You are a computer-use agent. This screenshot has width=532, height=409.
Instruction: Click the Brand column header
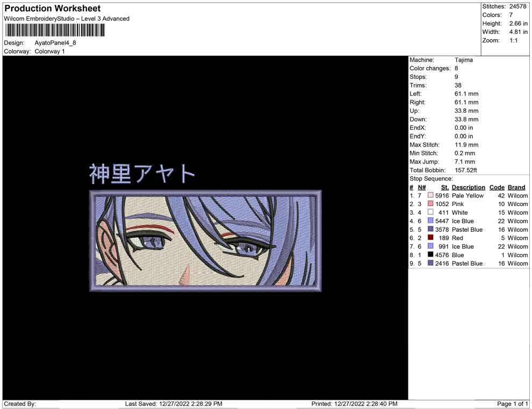coord(516,187)
